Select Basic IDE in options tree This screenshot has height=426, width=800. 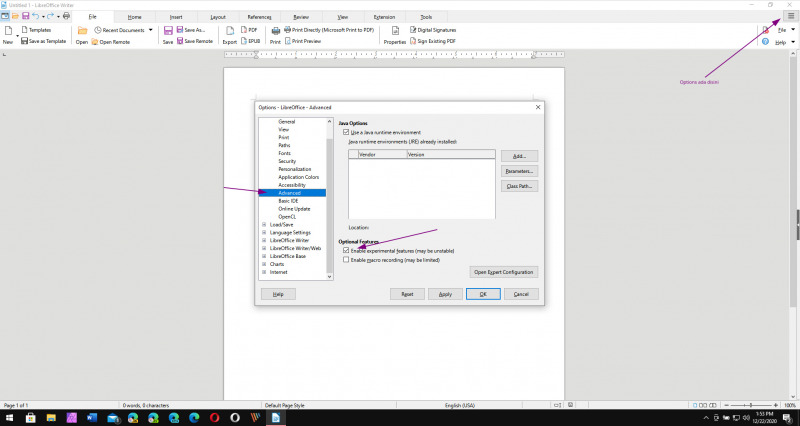pos(288,201)
